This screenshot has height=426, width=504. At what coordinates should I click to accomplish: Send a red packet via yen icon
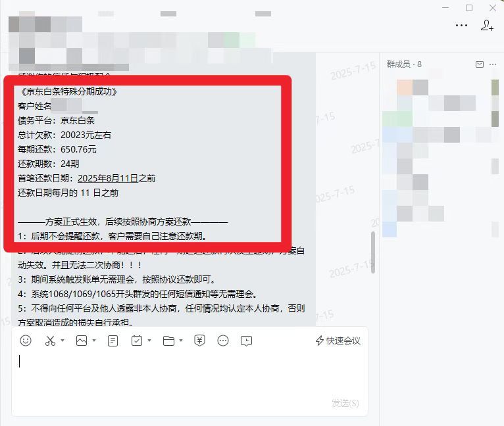pos(199,341)
